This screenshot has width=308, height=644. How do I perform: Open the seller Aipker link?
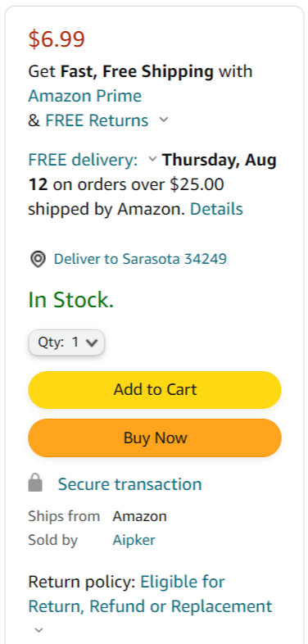(134, 540)
